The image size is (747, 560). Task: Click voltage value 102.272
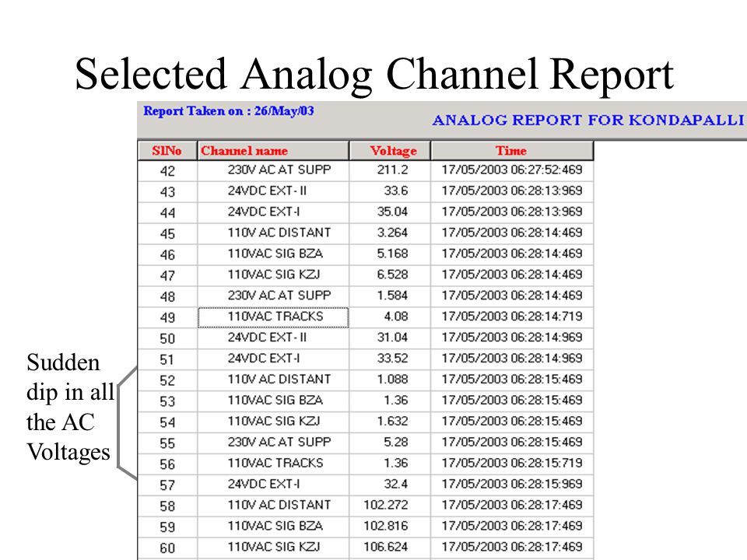386,506
